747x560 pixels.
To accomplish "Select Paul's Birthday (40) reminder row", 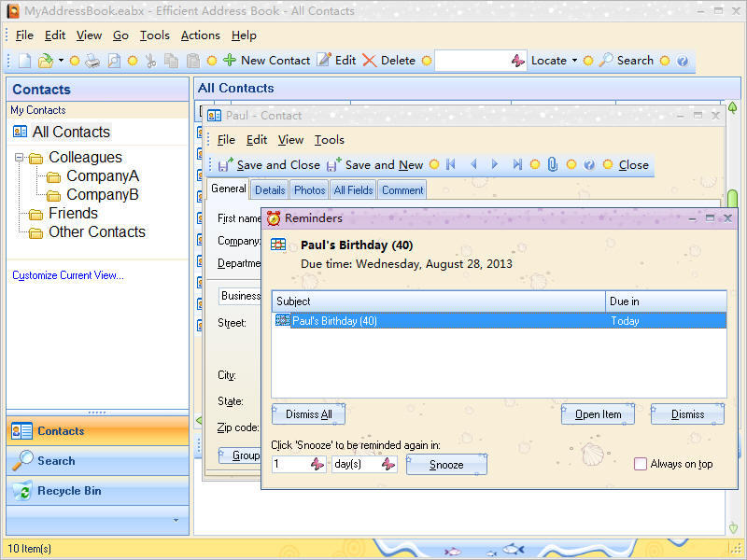I will pyautogui.click(x=500, y=321).
